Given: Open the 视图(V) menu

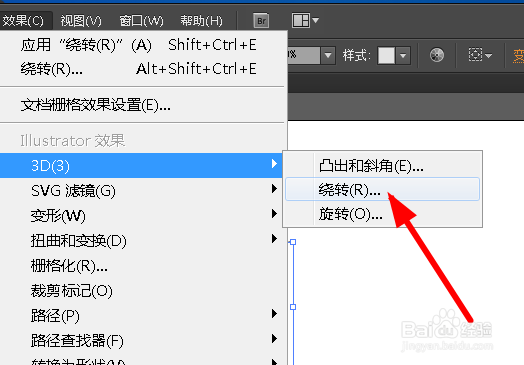Looking at the screenshot, I should point(81,21).
